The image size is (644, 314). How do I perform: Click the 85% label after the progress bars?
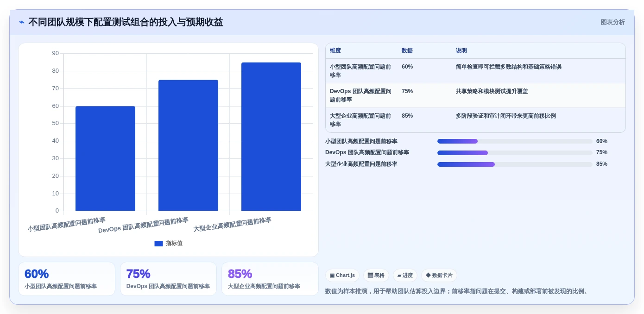tap(602, 164)
